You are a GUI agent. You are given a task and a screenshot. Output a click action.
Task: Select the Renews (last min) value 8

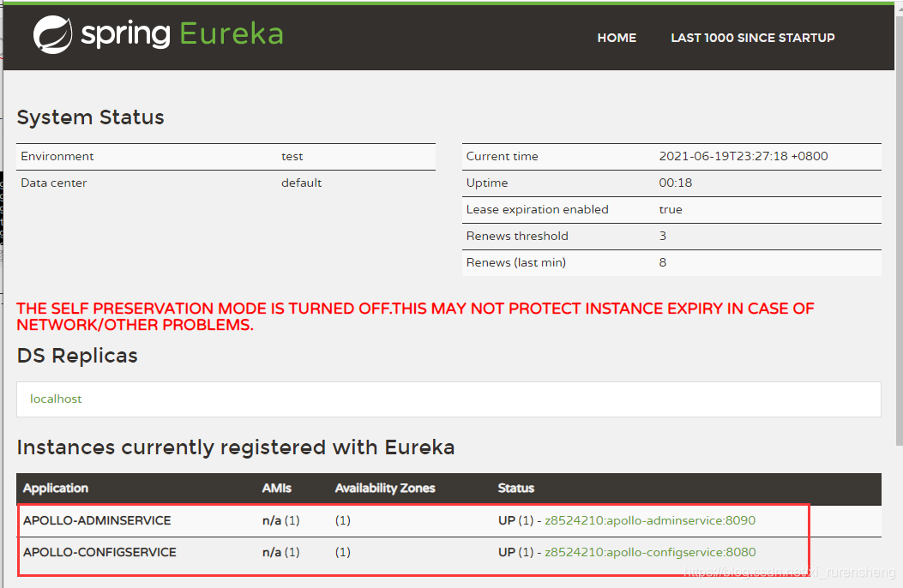point(663,262)
